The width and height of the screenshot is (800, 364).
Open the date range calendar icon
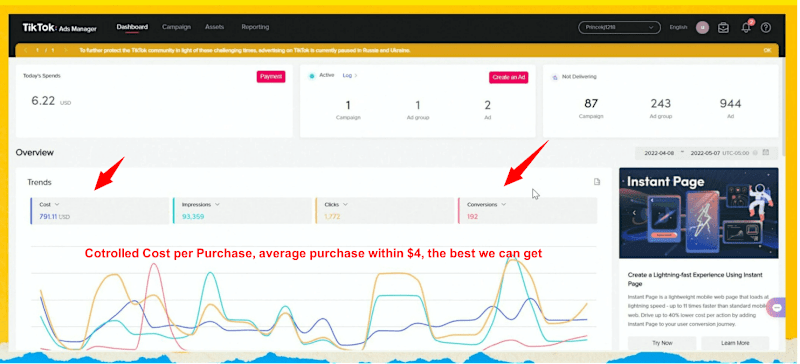pyautogui.click(x=765, y=153)
